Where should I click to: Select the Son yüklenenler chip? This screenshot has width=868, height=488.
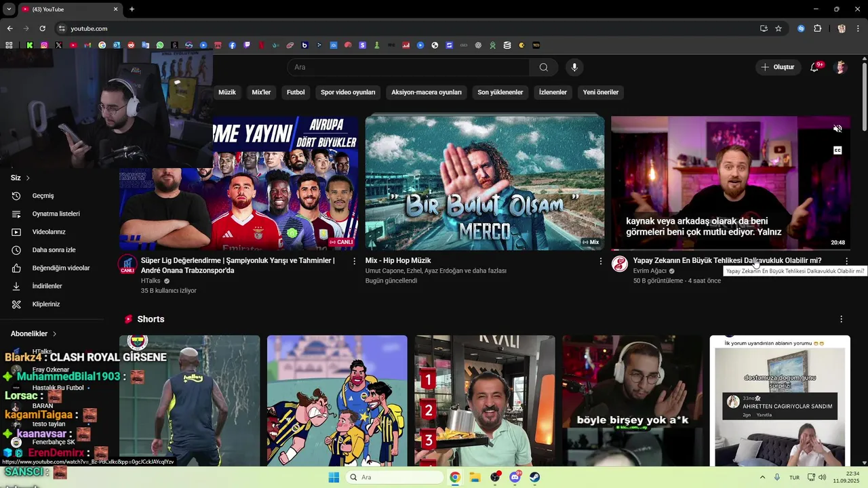[500, 92]
